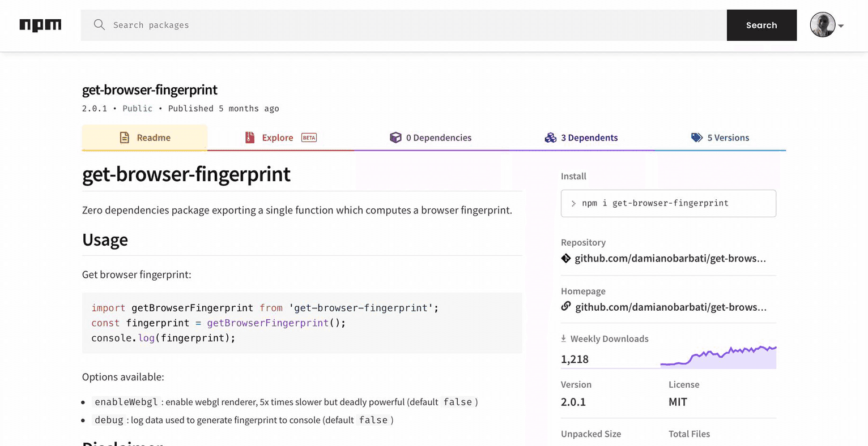Click the Git icon next to Repository
Image resolution: width=868 pixels, height=446 pixels.
[x=565, y=258]
